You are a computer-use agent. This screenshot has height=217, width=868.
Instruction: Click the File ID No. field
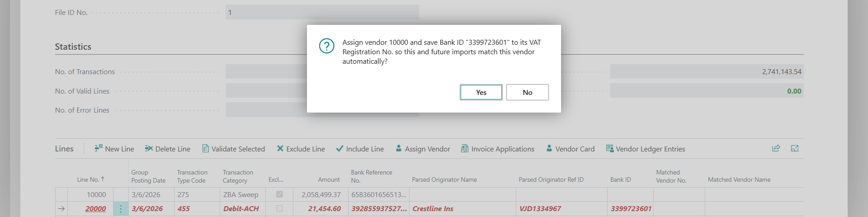(322, 12)
